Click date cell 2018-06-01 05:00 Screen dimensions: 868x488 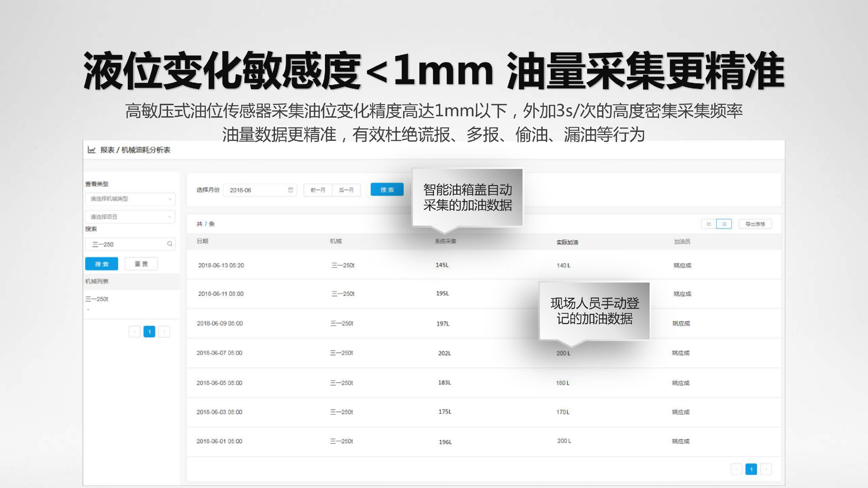click(x=219, y=441)
